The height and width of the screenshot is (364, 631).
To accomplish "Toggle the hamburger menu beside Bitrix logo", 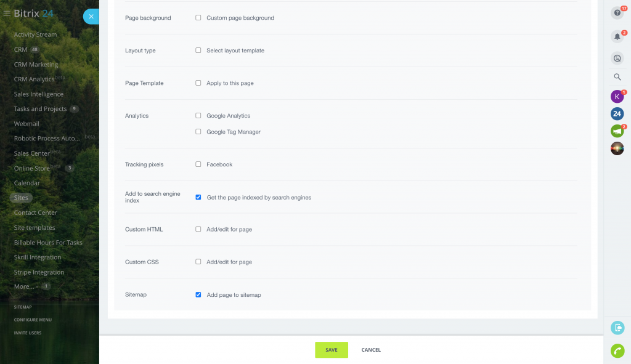I will (x=7, y=13).
